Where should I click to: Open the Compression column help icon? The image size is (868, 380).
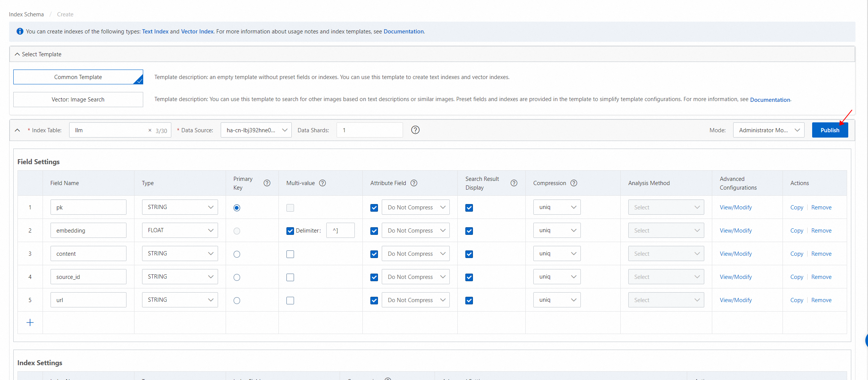(574, 183)
